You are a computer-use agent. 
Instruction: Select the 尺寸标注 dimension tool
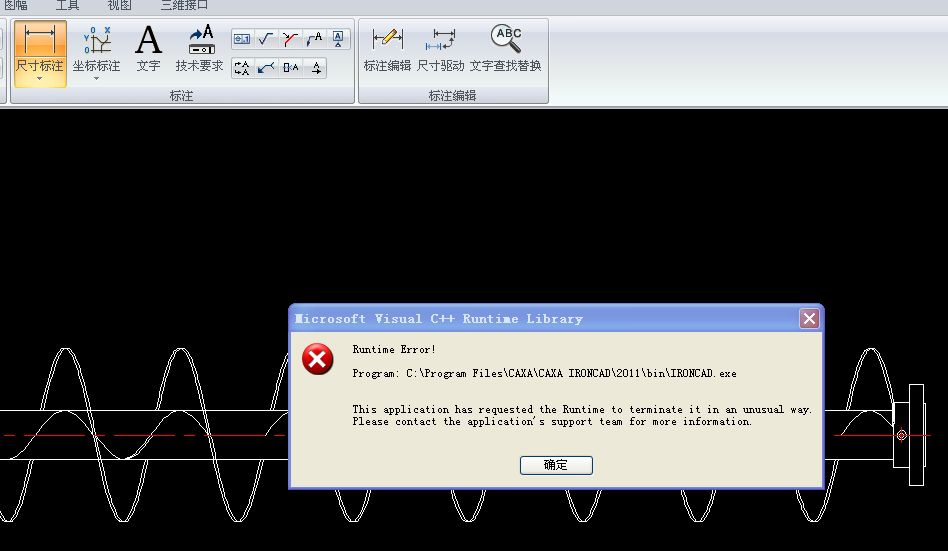pos(40,47)
